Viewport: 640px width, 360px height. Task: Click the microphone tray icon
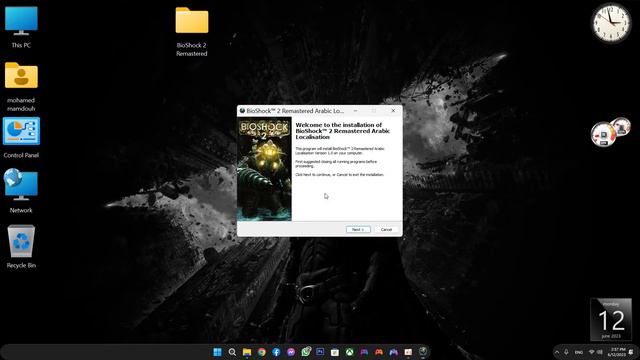click(567, 352)
